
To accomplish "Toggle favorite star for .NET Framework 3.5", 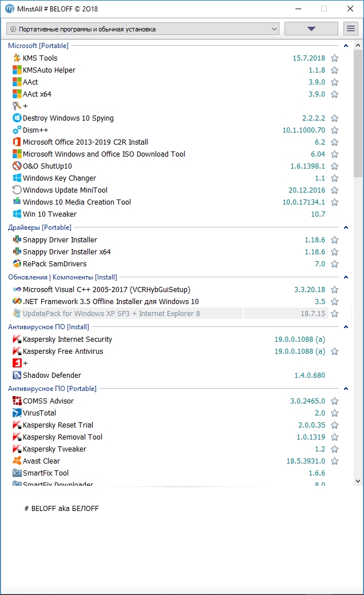I will pyautogui.click(x=334, y=302).
